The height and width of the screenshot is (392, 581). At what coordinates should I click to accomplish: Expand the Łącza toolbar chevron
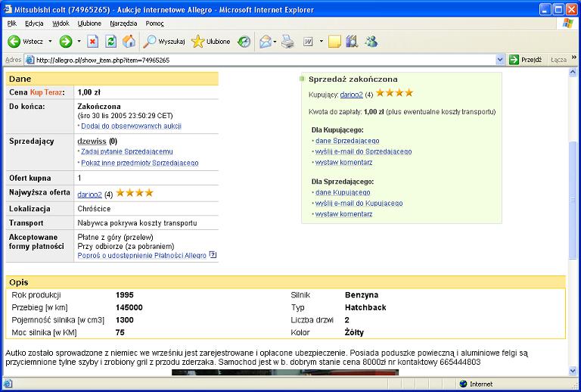574,58
